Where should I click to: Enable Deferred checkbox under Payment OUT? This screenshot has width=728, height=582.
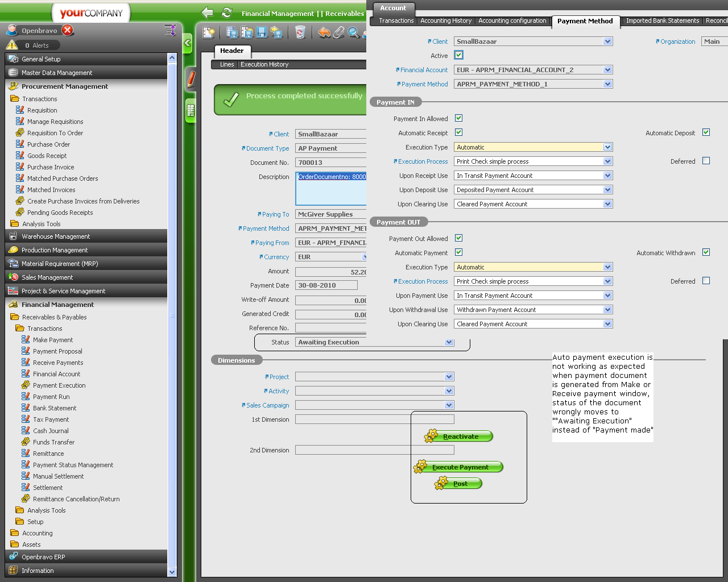point(706,281)
